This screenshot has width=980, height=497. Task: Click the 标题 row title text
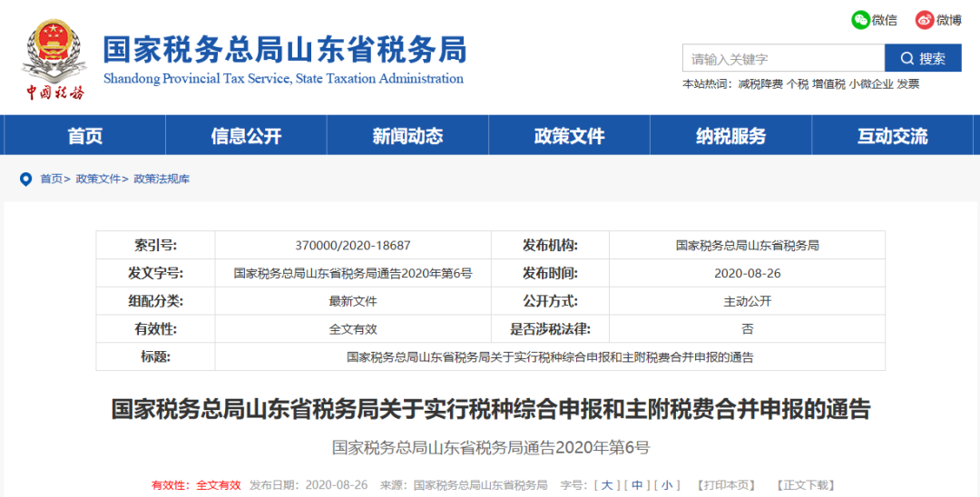coord(550,357)
